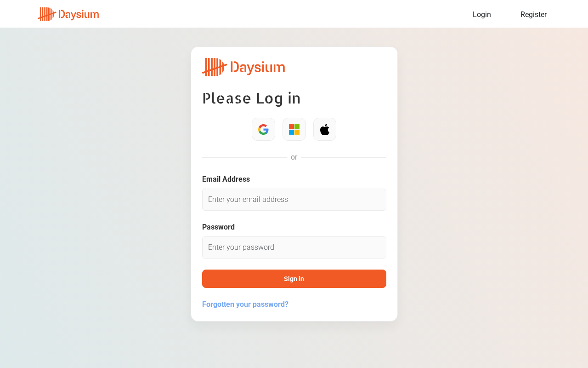Click the orange Sign in button
Screen dimensions: 588x368
[294, 279]
